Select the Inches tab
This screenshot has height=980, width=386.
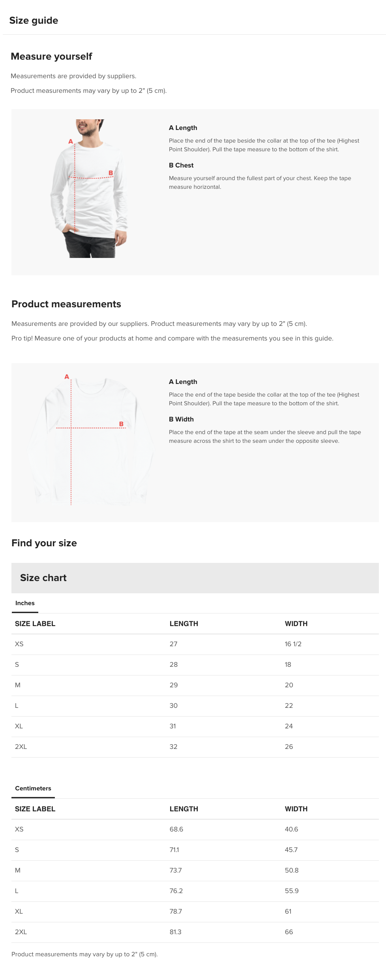pyautogui.click(x=25, y=603)
